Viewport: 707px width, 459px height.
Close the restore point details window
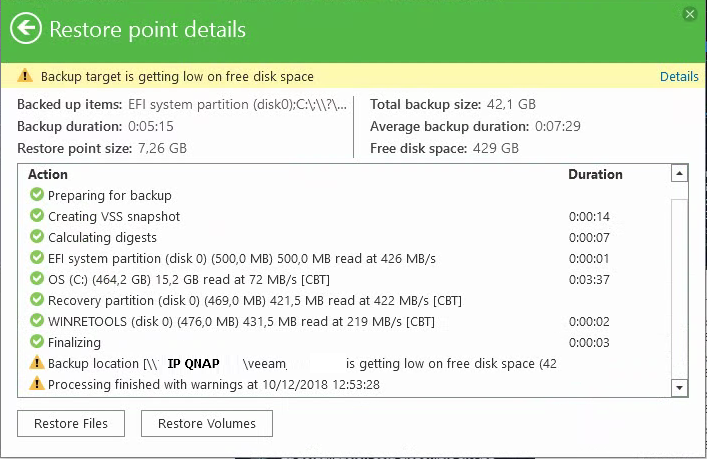pos(689,14)
